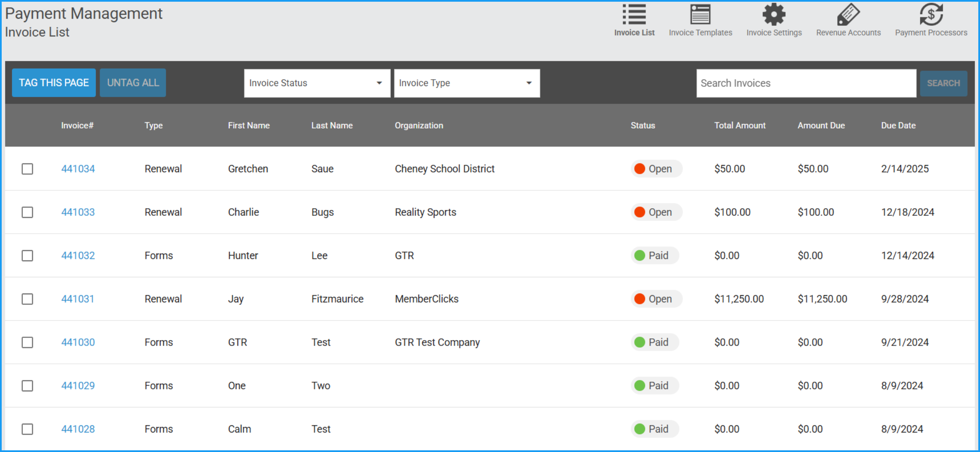Select checkbox for invoice 441031
980x452 pixels.
[28, 299]
